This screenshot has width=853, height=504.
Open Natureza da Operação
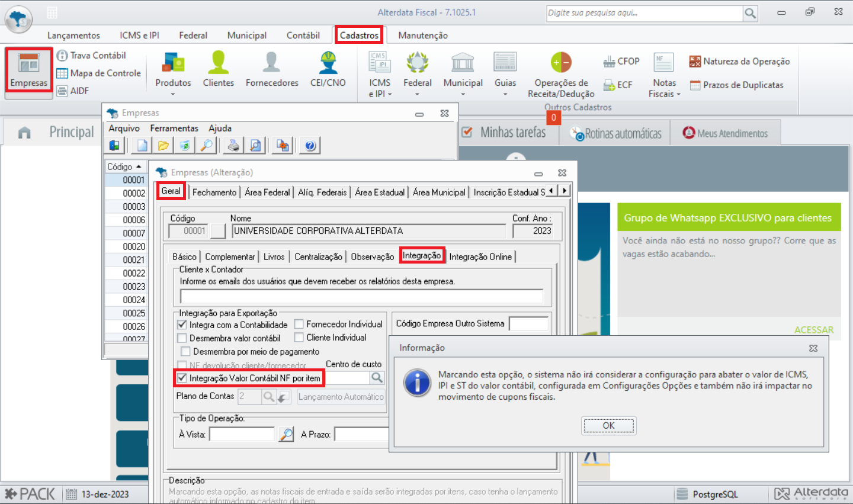tap(739, 62)
